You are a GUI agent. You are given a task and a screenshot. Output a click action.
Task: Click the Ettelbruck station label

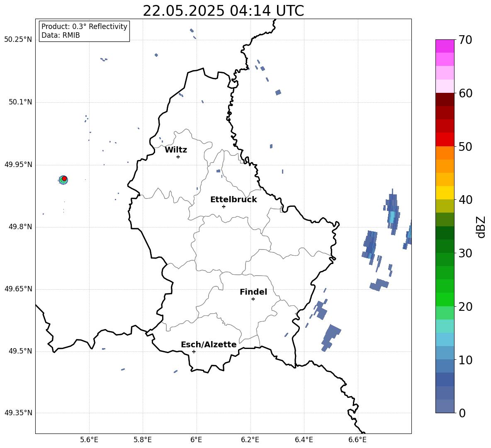coord(233,200)
